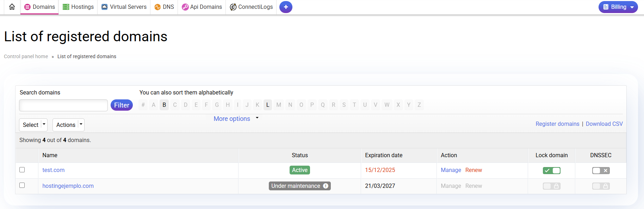The image size is (644, 209).
Task: Enable DNSSEC toggle for test.com
Action: click(x=601, y=171)
